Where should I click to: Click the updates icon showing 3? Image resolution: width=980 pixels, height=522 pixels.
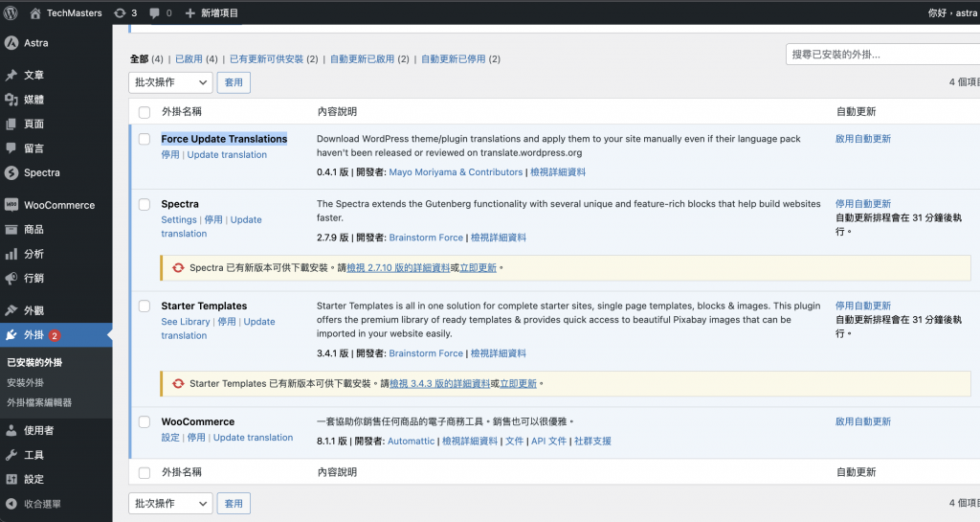(120, 13)
